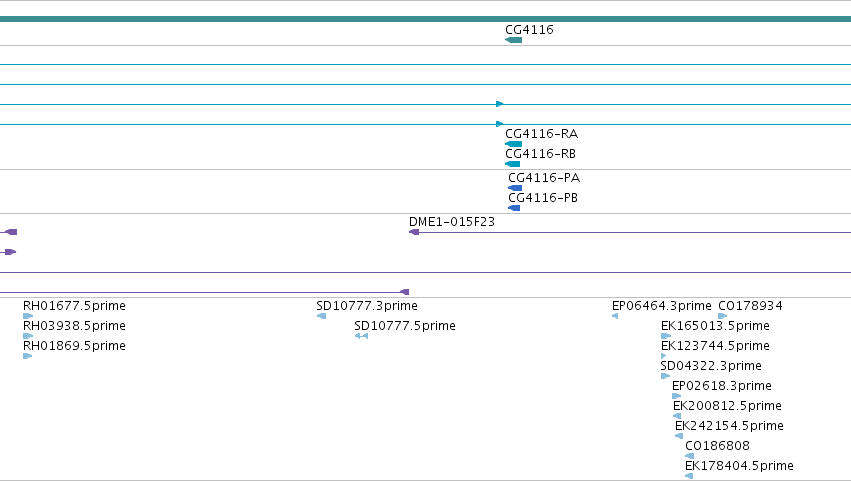This screenshot has height=481, width=851.
Task: Select the CO186808 arrow glyph
Action: point(689,456)
